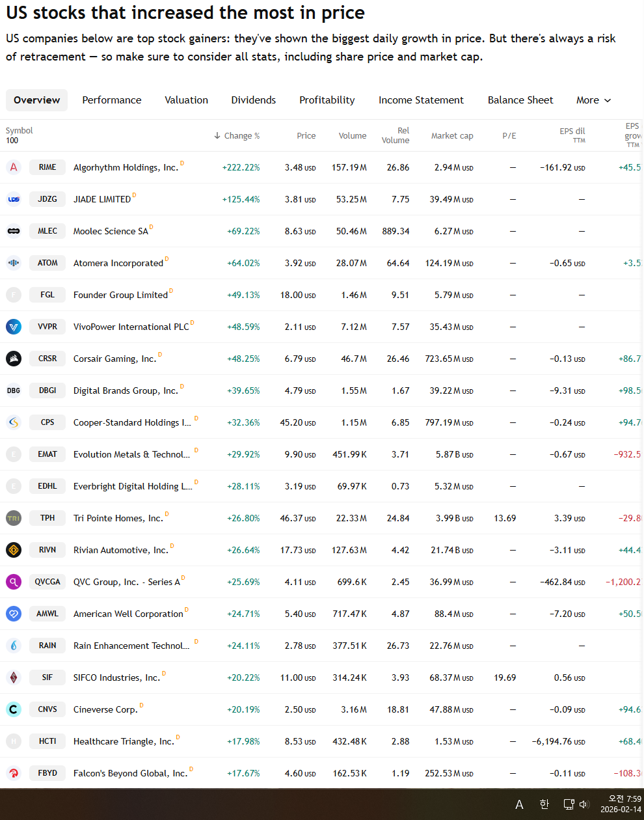The height and width of the screenshot is (820, 644).
Task: Open the CRSR ticker symbol link
Action: click(47, 359)
